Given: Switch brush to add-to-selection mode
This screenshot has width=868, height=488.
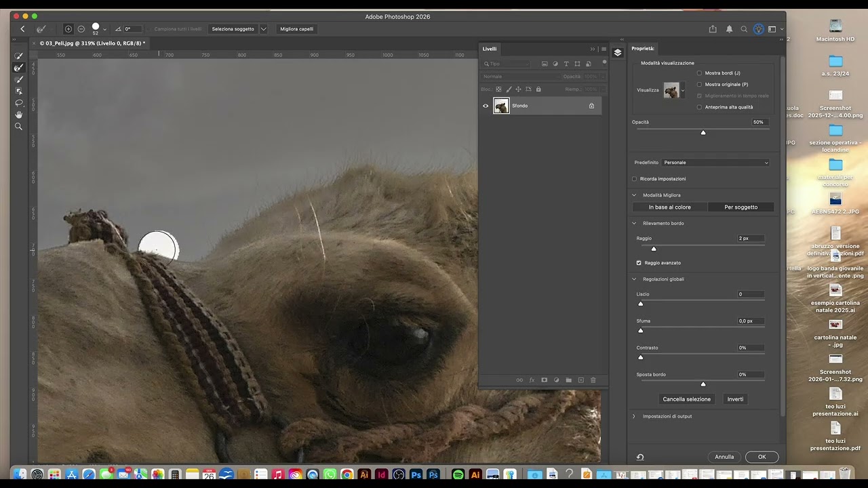Looking at the screenshot, I should pyautogui.click(x=68, y=29).
